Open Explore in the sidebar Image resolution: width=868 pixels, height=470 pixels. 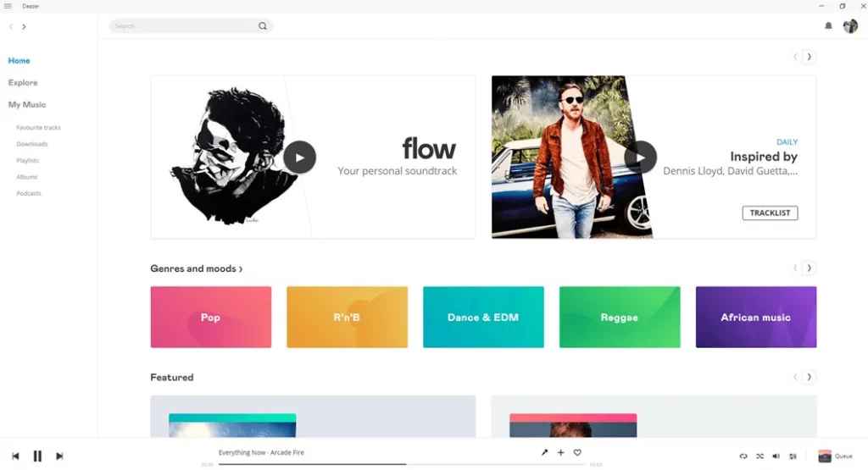(23, 82)
